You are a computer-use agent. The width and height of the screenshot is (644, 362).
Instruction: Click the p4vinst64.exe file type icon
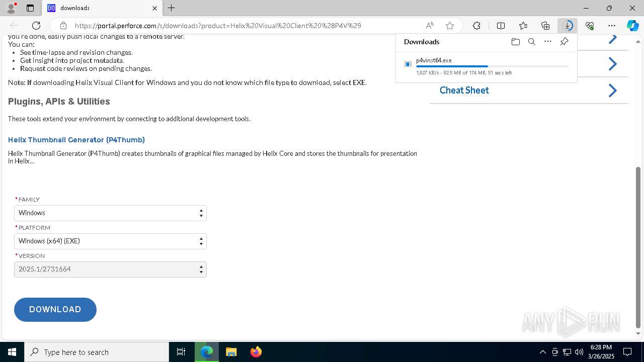408,64
